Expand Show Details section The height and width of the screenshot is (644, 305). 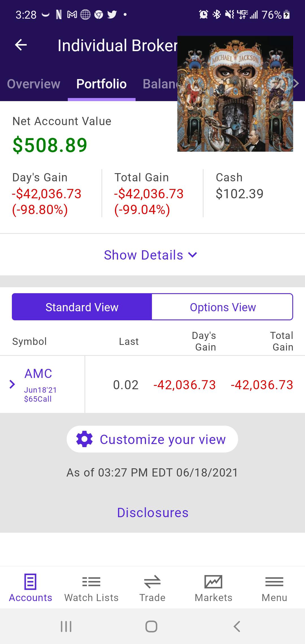[x=151, y=255]
